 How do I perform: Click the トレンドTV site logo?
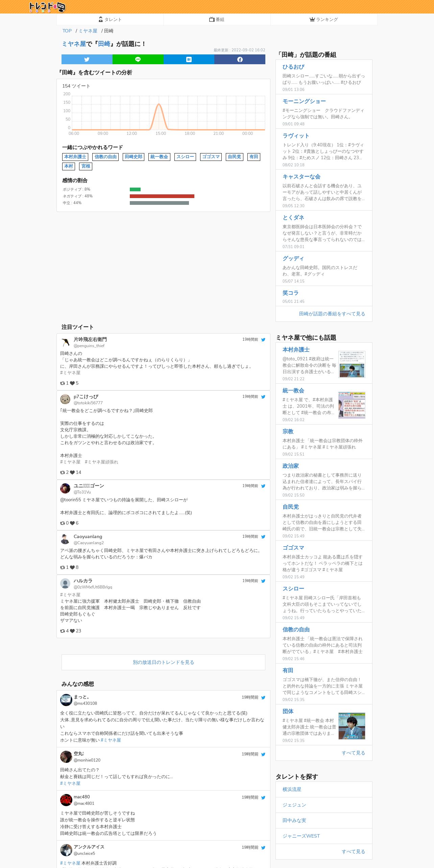[47, 7]
